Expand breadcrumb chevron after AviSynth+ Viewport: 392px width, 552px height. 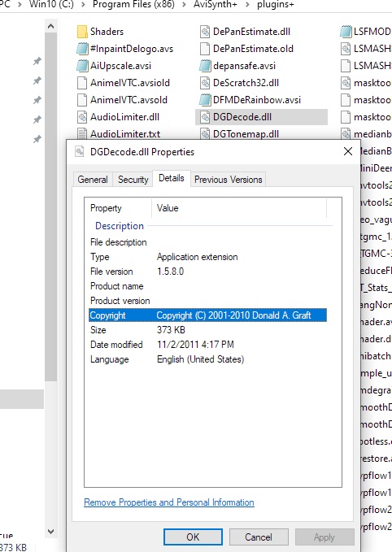pos(247,5)
